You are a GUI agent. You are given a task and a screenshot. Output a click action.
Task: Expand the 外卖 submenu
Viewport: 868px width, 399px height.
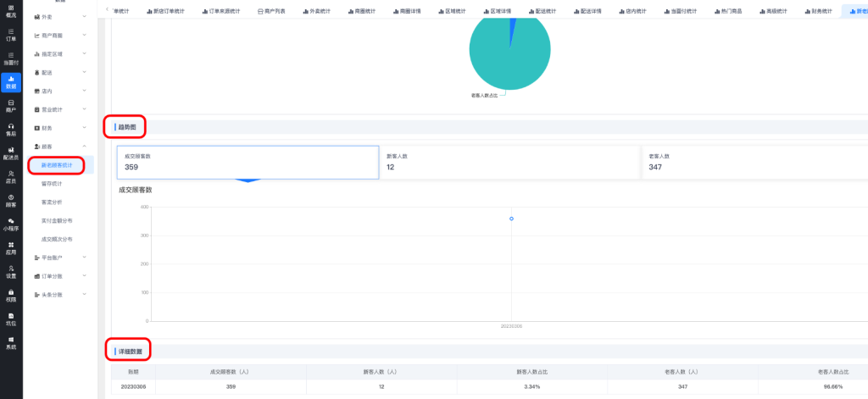tap(59, 17)
